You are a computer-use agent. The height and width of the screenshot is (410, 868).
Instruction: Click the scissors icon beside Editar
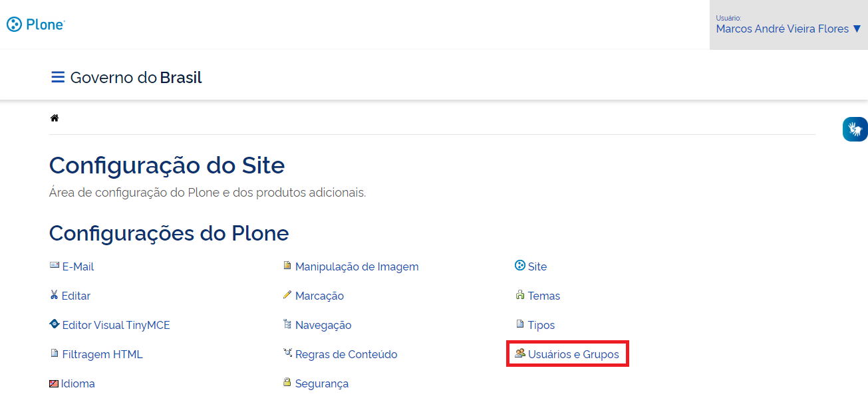[55, 295]
